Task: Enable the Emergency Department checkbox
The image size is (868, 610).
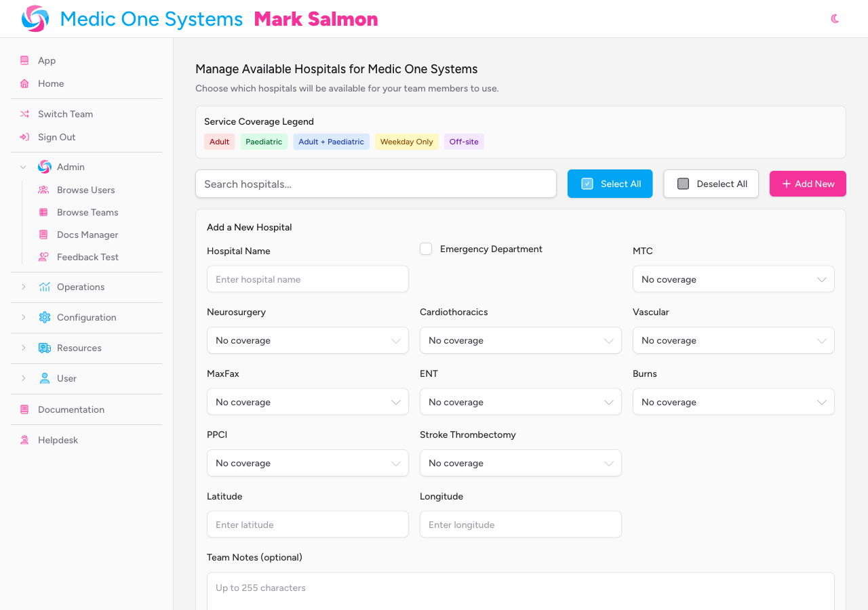Action: pyautogui.click(x=425, y=249)
